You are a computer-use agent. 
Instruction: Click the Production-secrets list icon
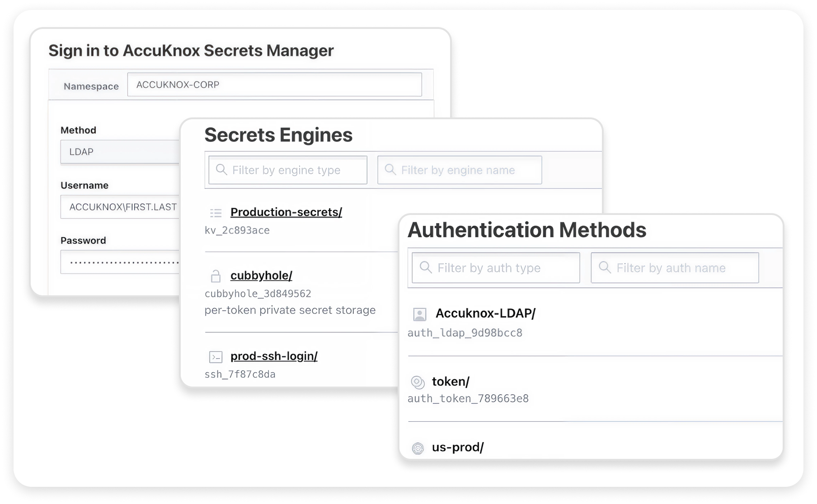[216, 212]
